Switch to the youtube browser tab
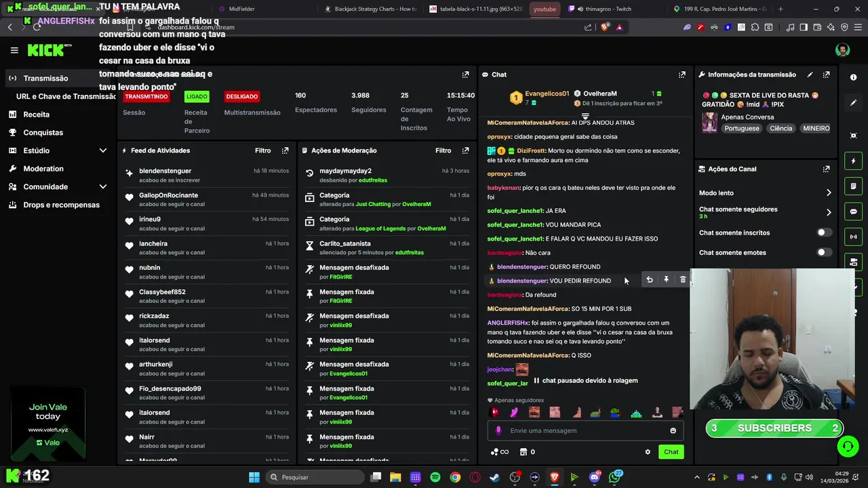This screenshot has width=868, height=488. [545, 9]
